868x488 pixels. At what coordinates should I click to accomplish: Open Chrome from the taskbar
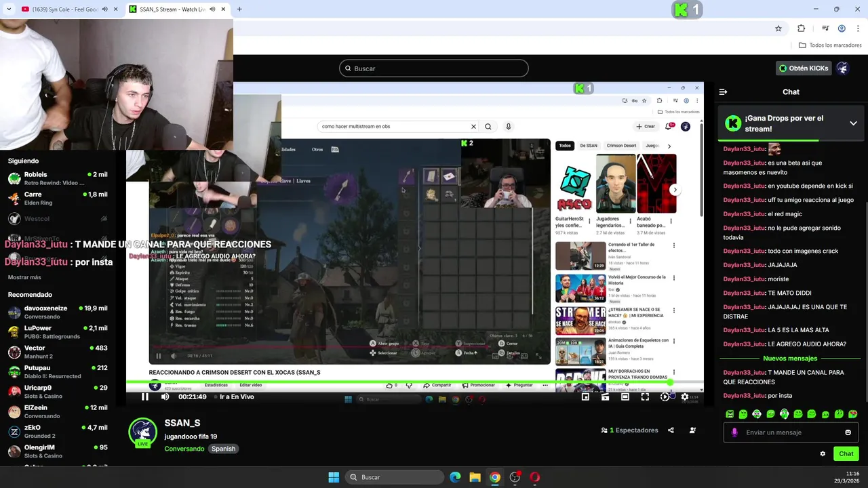[x=495, y=477]
